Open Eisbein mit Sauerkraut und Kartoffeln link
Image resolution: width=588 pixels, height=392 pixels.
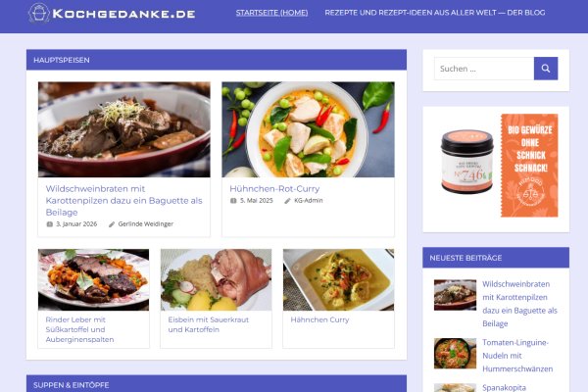[209, 324]
